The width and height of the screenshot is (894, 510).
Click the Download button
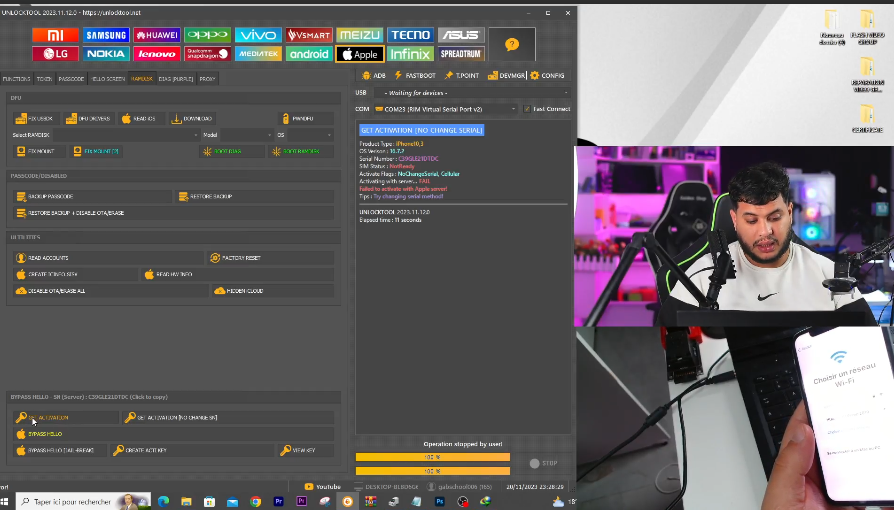coord(192,119)
